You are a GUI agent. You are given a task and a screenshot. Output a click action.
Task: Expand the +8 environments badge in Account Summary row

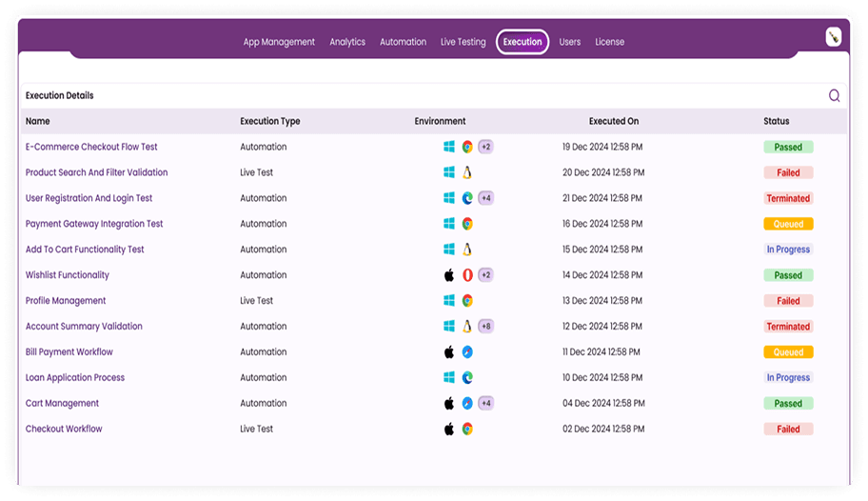[485, 327]
